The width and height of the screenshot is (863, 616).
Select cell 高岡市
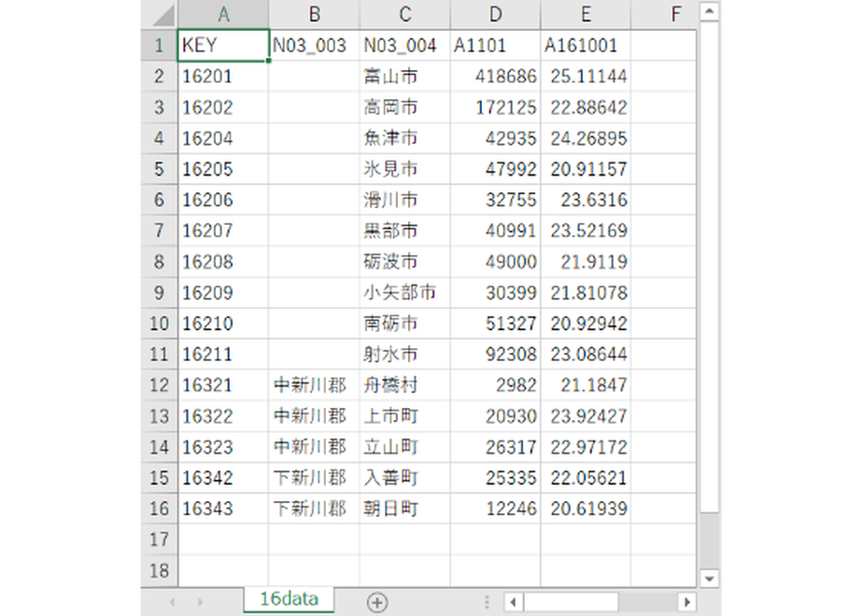[404, 107]
